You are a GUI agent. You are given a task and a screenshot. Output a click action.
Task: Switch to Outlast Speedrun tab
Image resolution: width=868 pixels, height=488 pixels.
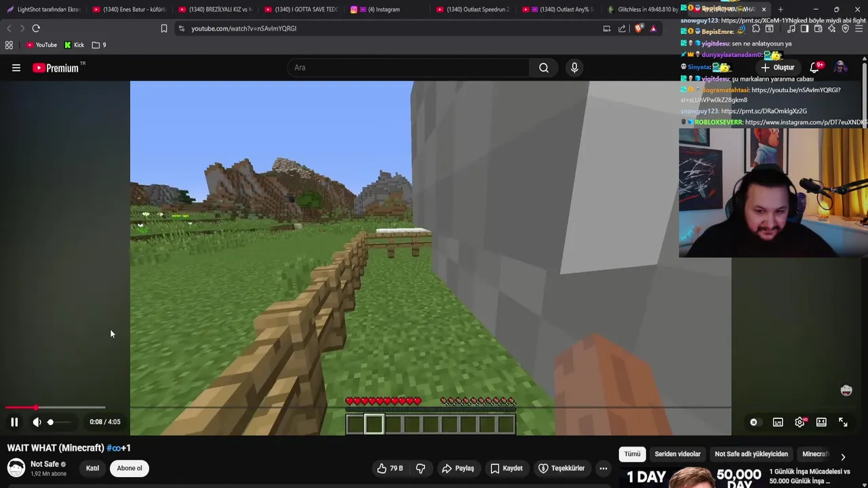coord(473,9)
